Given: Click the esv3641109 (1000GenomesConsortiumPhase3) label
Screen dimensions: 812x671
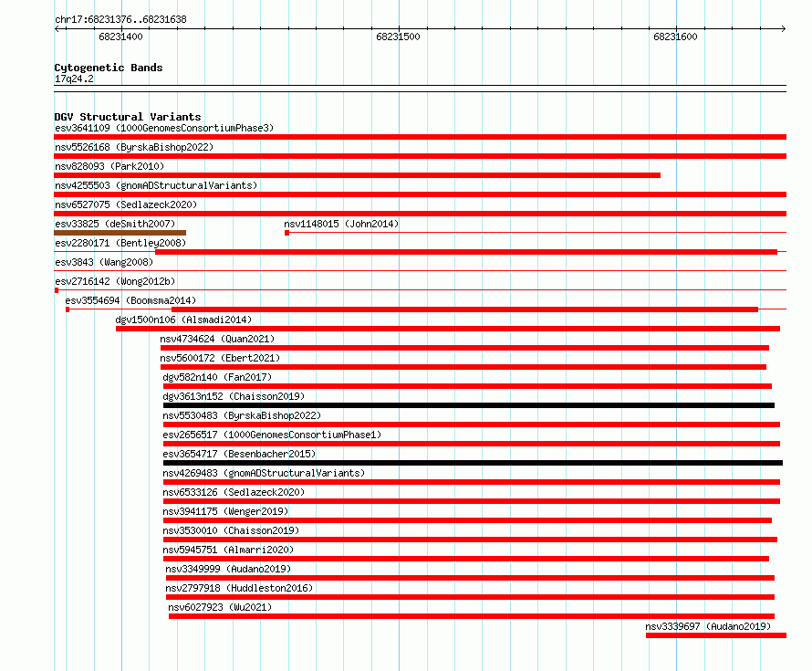Looking at the screenshot, I should pyautogui.click(x=164, y=128).
